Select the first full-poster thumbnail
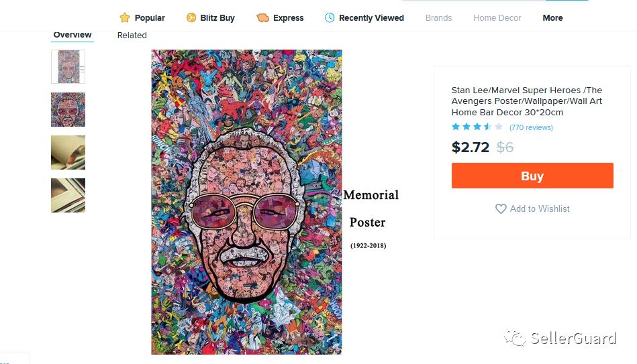This screenshot has width=637, height=364. click(68, 67)
